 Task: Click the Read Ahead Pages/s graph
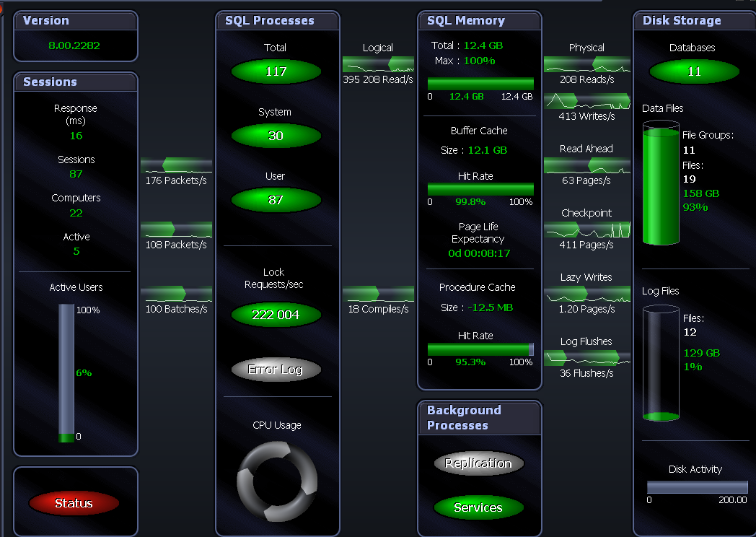(587, 165)
